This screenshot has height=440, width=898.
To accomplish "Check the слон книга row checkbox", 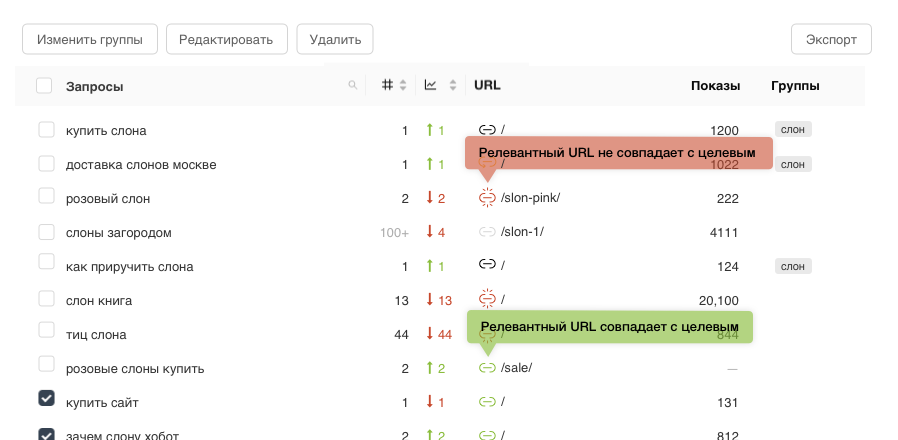I will pos(46,298).
